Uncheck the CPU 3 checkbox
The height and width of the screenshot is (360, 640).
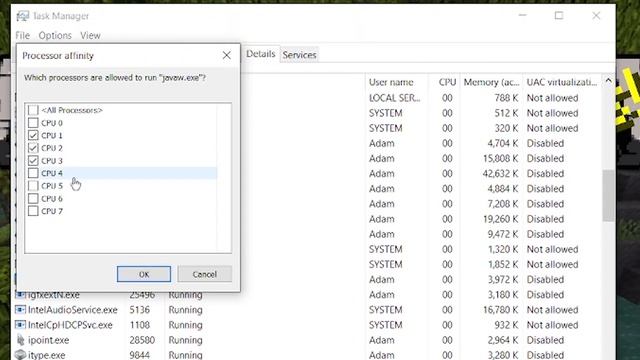tap(33, 161)
